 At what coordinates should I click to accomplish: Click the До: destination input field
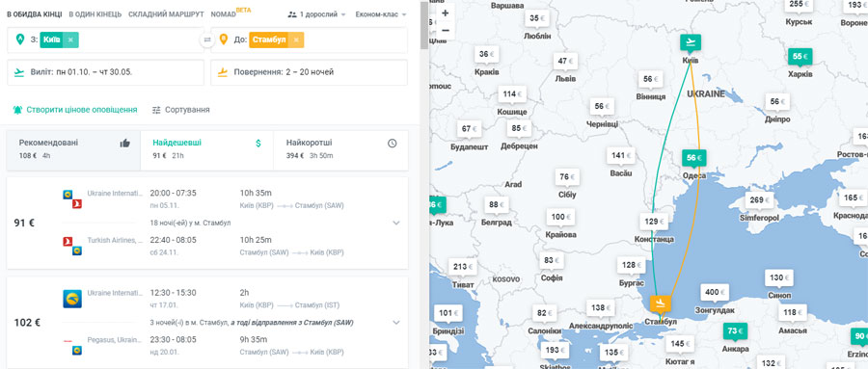309,40
